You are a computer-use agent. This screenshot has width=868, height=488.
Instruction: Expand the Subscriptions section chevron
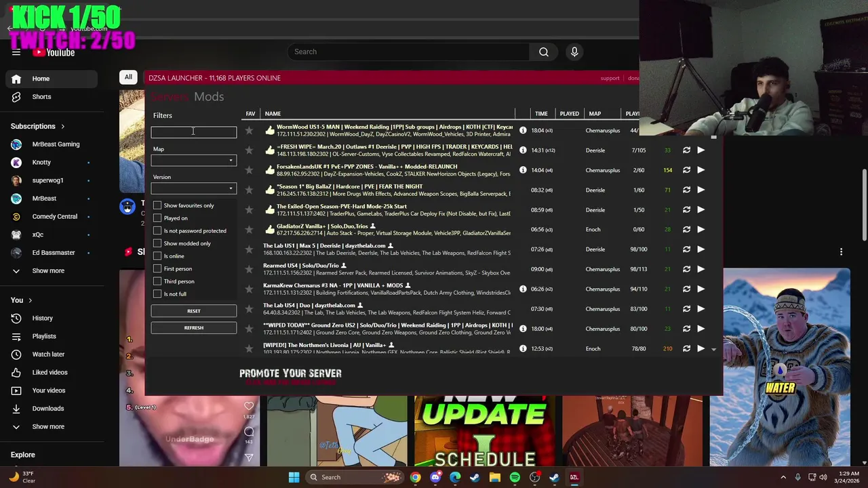point(63,126)
